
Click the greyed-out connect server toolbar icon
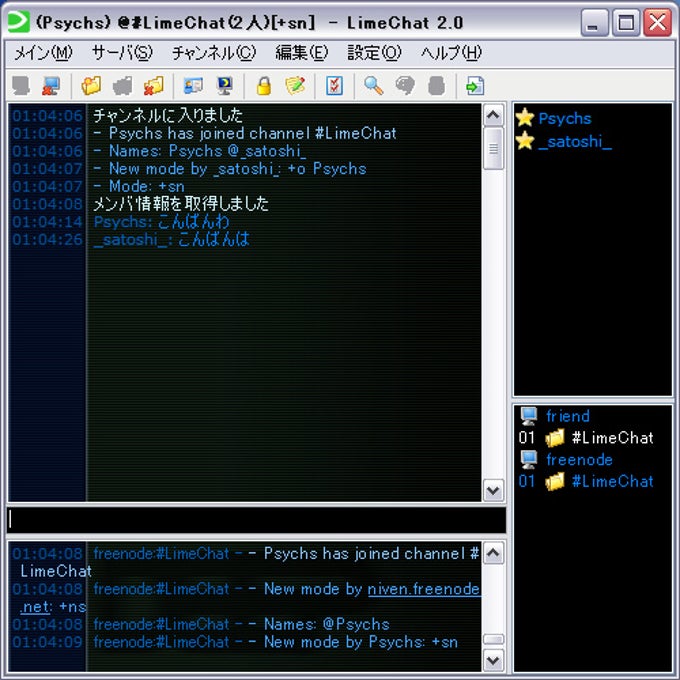point(21,85)
